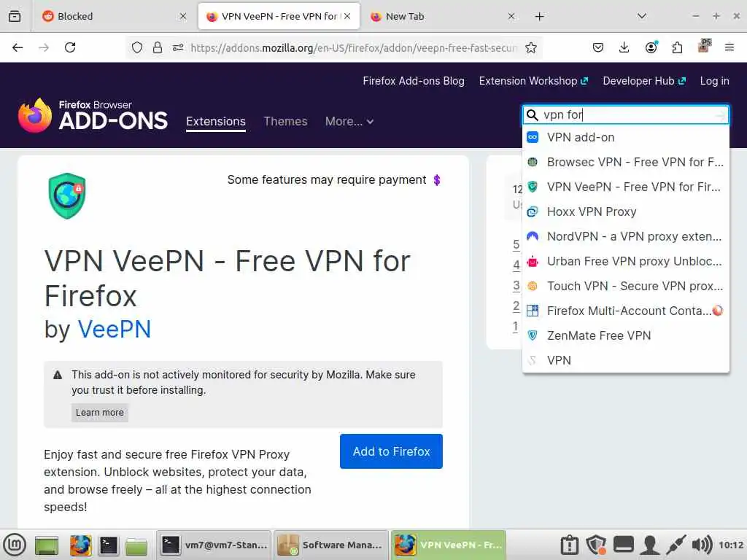Screen dimensions: 747x560
Task: Open the update notification tray icon
Action: click(x=569, y=545)
